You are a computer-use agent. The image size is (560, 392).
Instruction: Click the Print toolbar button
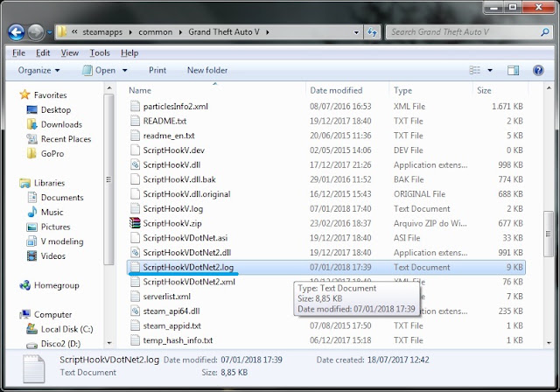[x=157, y=70]
